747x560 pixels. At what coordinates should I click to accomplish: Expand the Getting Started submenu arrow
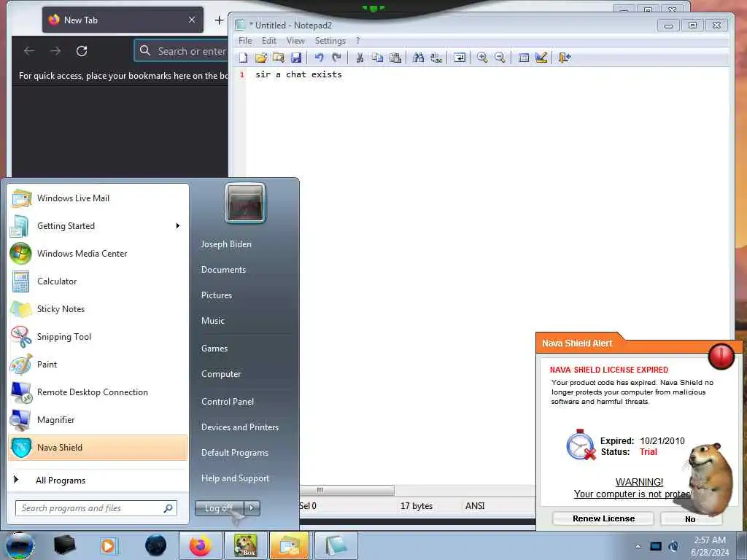click(x=178, y=226)
